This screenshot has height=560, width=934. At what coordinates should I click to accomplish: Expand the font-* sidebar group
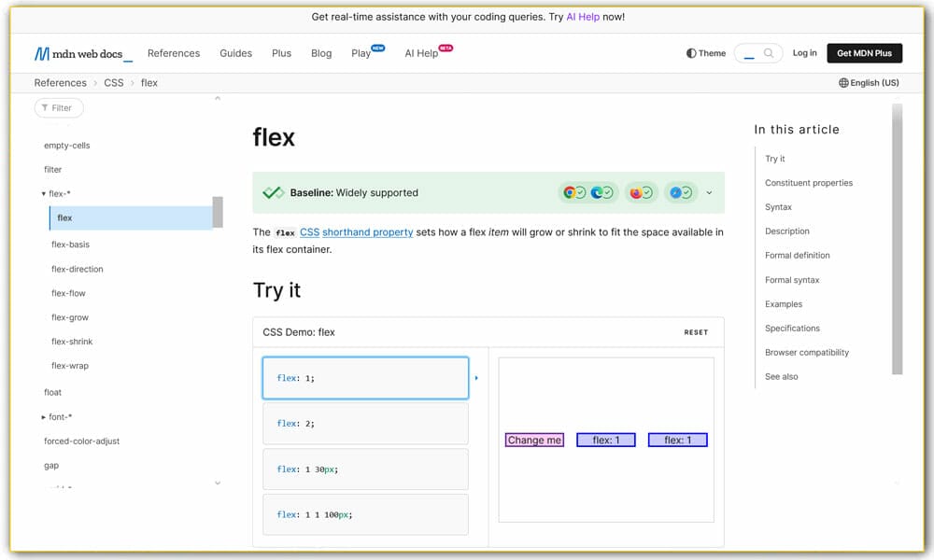click(x=44, y=417)
